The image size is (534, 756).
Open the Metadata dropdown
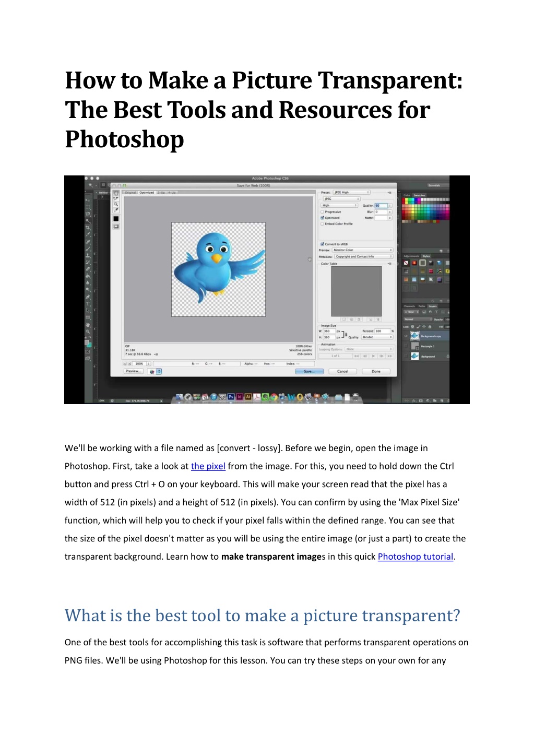coord(364,257)
